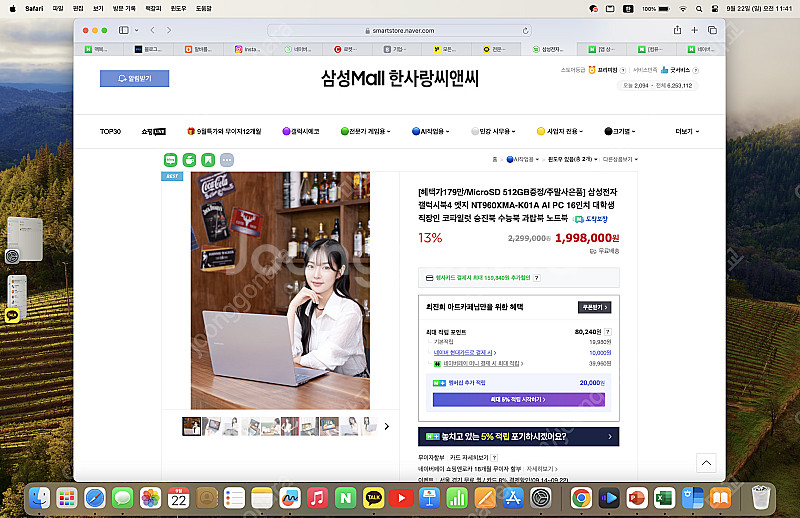The height and width of the screenshot is (518, 800).
Task: Reload the page with the refresh icon
Action: (x=525, y=31)
